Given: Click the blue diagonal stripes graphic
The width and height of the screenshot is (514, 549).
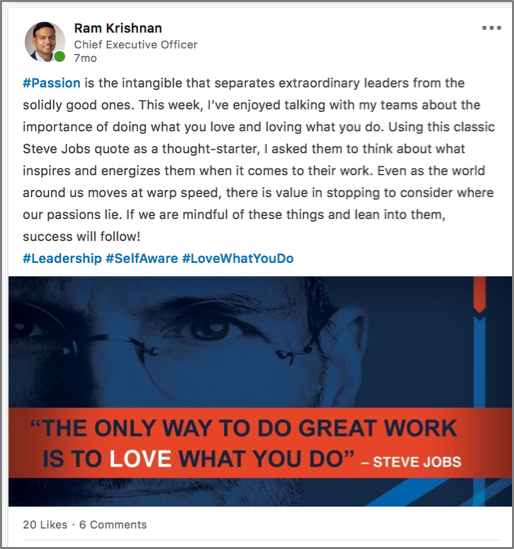Looking at the screenshot, I should (438, 492).
